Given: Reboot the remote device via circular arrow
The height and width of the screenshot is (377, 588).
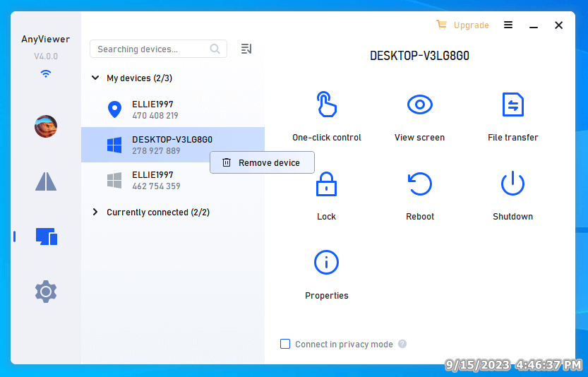Looking at the screenshot, I should pyautogui.click(x=419, y=184).
